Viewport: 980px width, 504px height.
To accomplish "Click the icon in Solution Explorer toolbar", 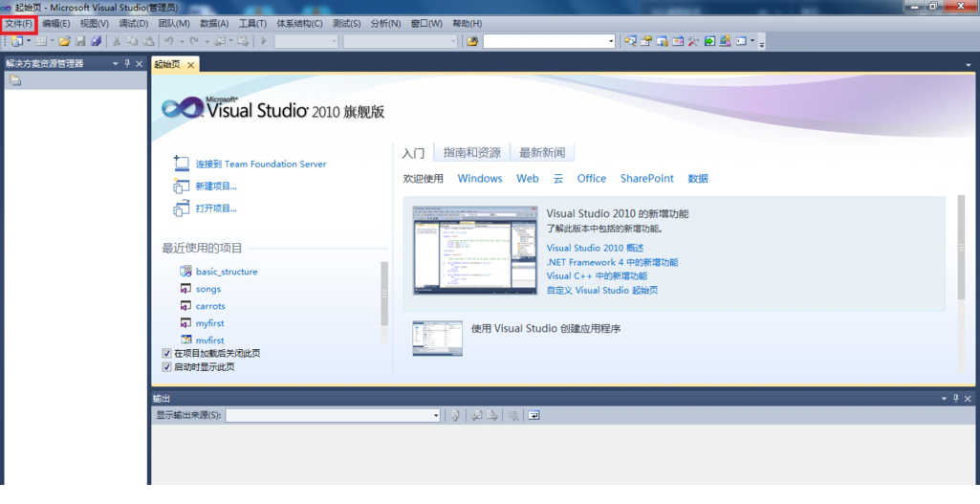I will (x=15, y=80).
